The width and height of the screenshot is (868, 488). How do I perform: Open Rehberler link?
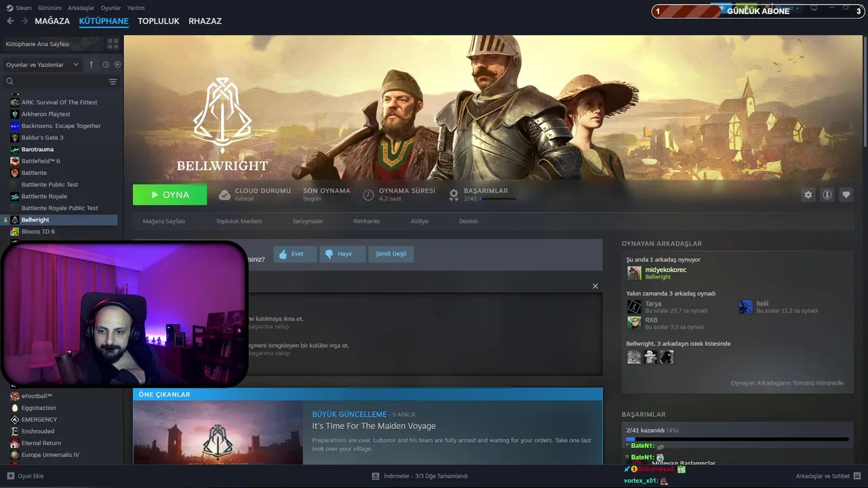coord(366,222)
